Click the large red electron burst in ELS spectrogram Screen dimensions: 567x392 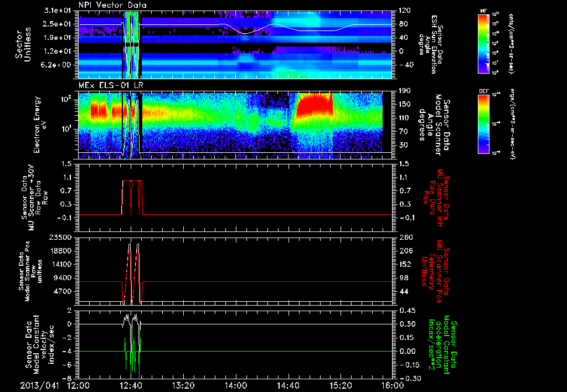[314, 104]
